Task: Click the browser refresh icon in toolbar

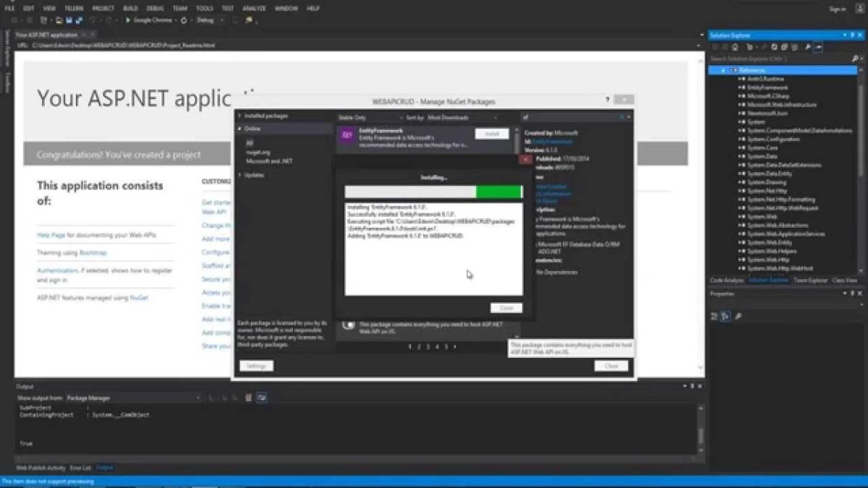Action: (184, 20)
